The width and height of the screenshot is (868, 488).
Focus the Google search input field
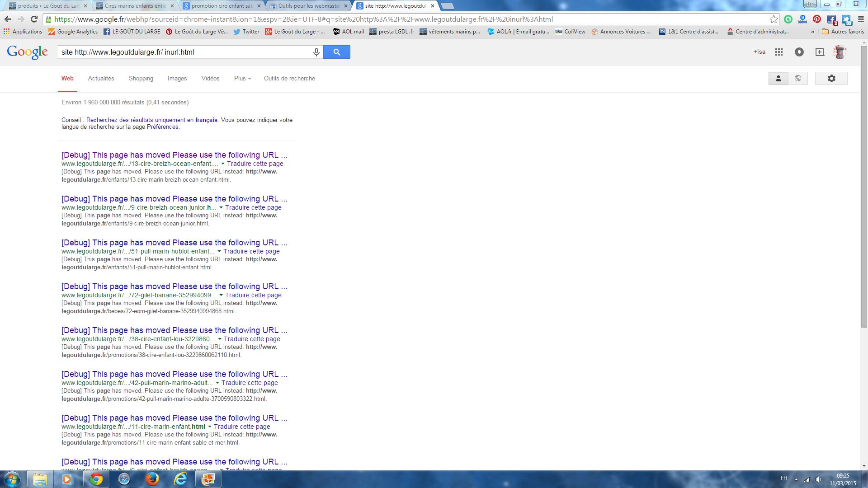[x=185, y=52]
